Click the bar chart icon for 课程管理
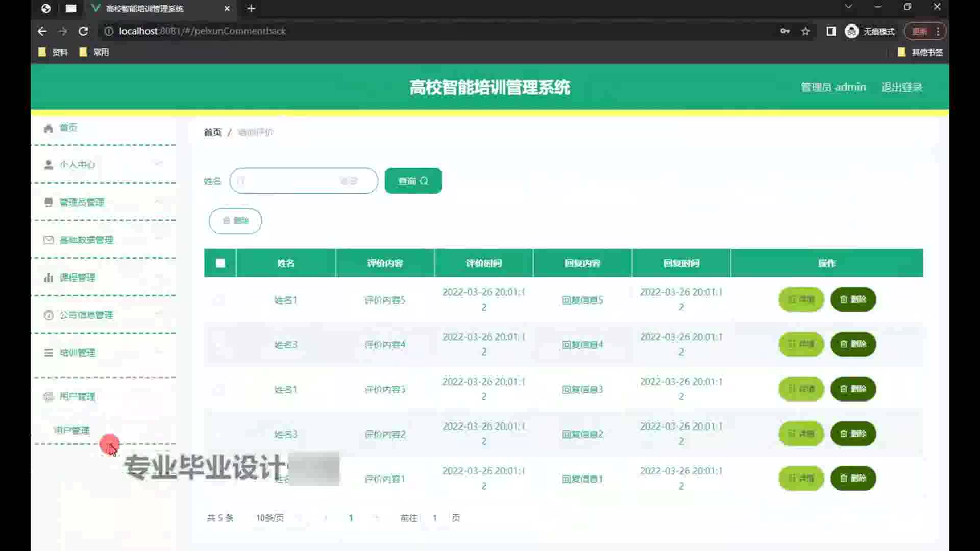 pyautogui.click(x=48, y=278)
